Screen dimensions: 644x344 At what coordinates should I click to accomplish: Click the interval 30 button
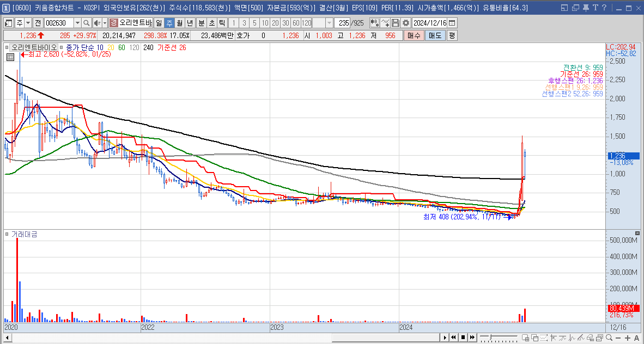point(285,23)
